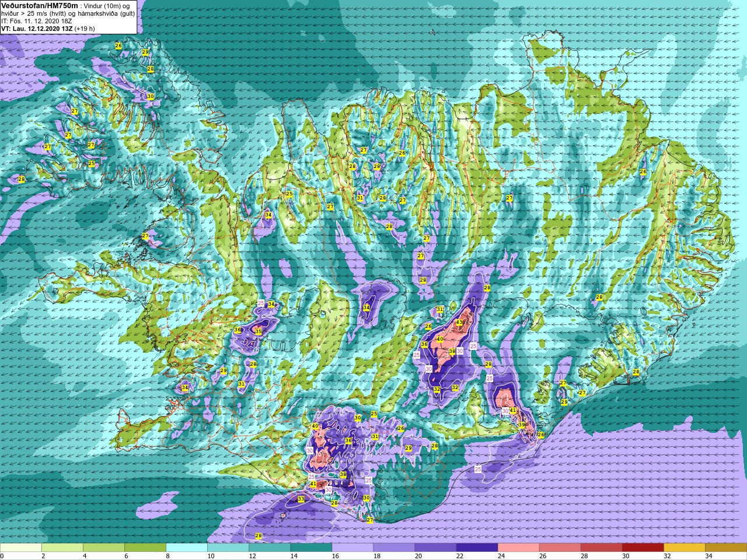Select the 'IT: Fös. 11. 12. 2020 18Z' line

point(37,21)
